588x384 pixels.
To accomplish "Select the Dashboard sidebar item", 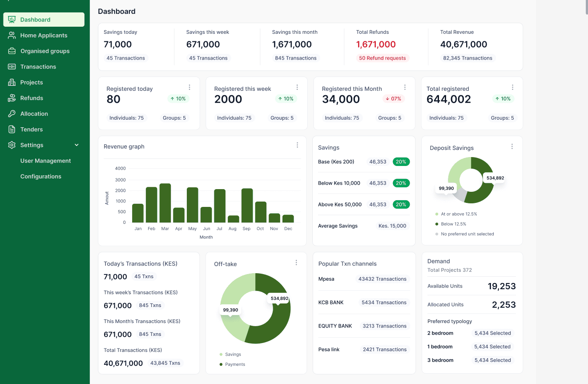I will point(44,20).
